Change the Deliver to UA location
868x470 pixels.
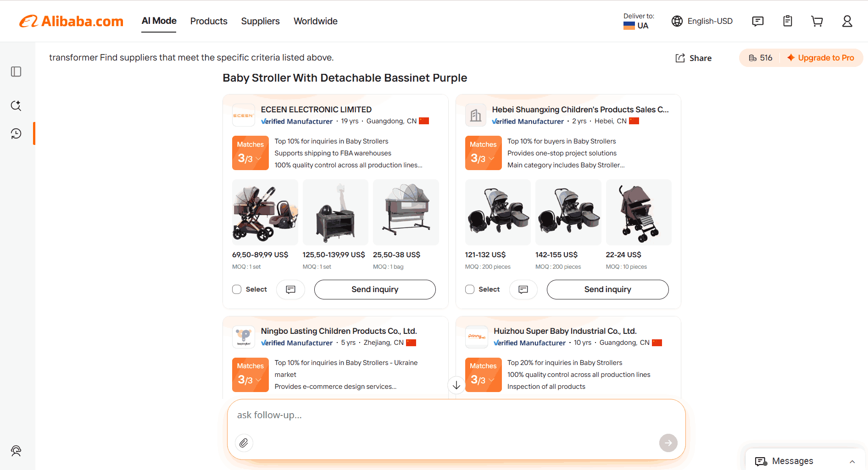638,21
